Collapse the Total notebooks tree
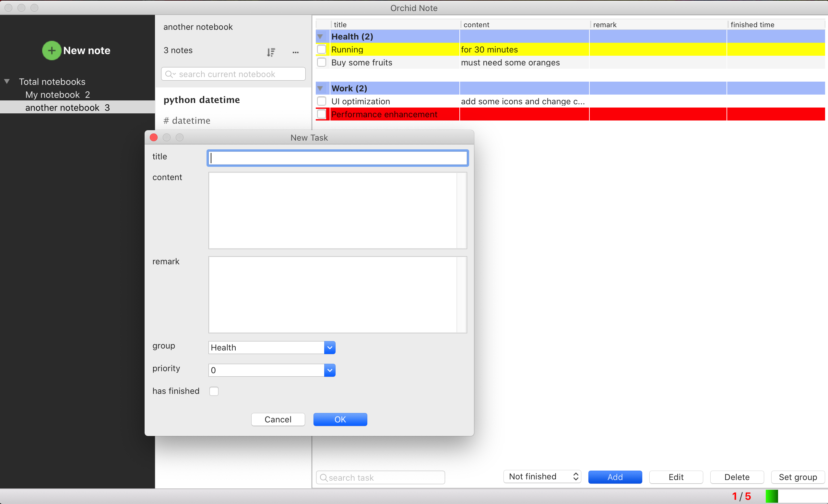The width and height of the screenshot is (828, 504). click(x=7, y=81)
